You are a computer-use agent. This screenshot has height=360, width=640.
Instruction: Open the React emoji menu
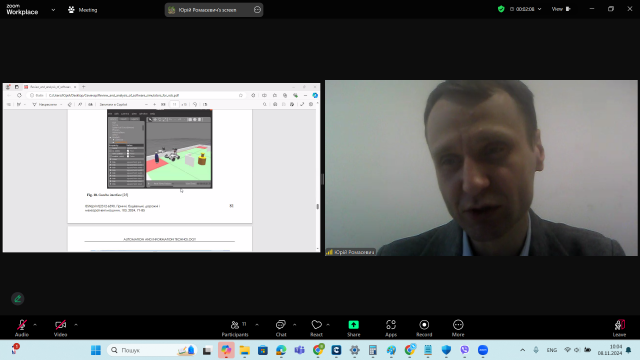click(x=316, y=328)
